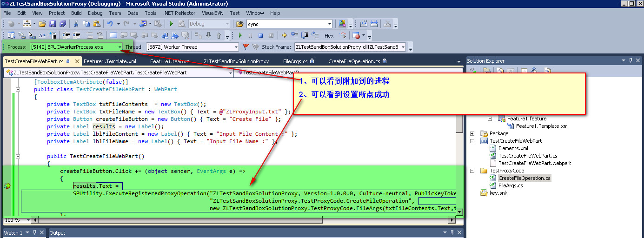Open the .NET Reflector menu
644x238 pixels.
(x=179, y=13)
